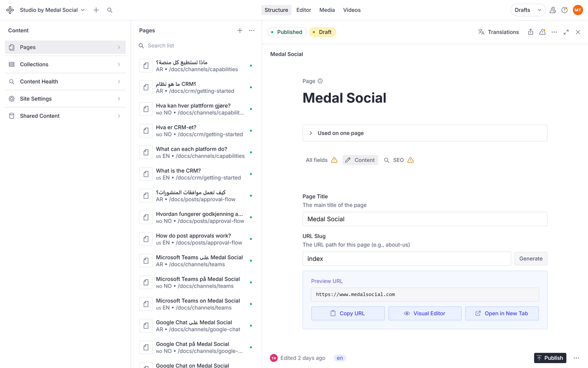Click the plus icon in top bar
588x368 pixels.
click(x=96, y=10)
